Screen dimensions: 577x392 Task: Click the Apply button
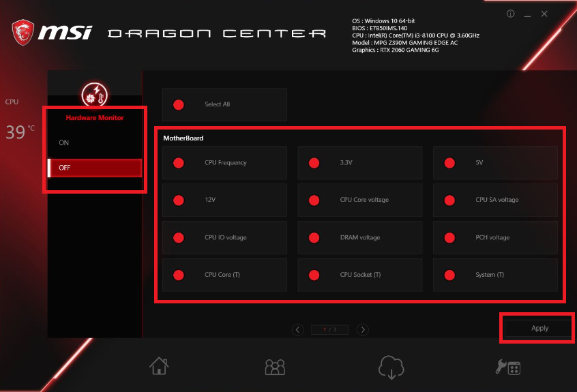(x=539, y=328)
